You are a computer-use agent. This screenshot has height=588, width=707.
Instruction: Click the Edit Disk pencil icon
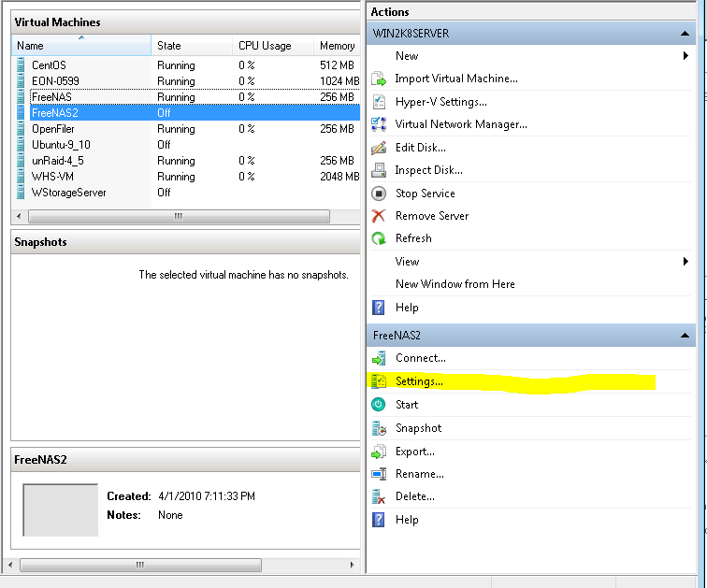pos(379,148)
